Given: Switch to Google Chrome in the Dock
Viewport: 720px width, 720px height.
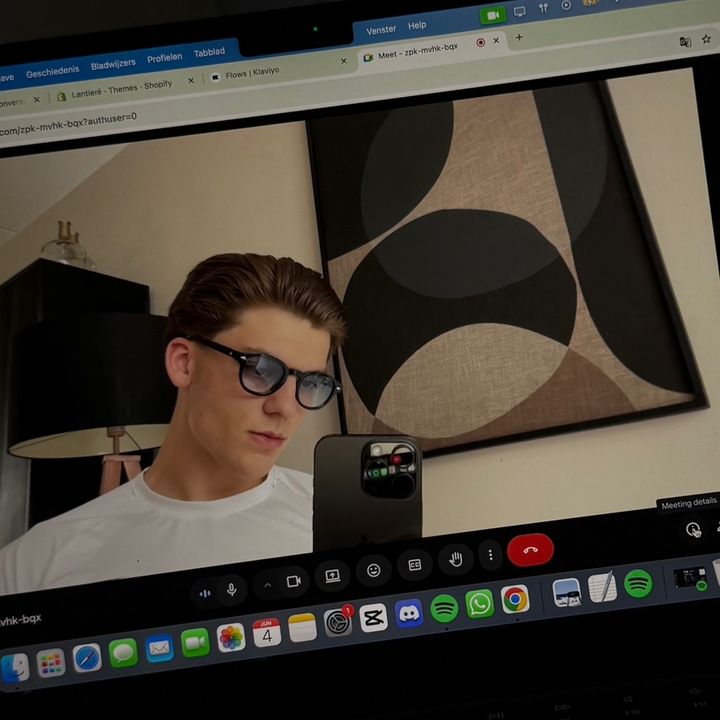Looking at the screenshot, I should pos(515,599).
